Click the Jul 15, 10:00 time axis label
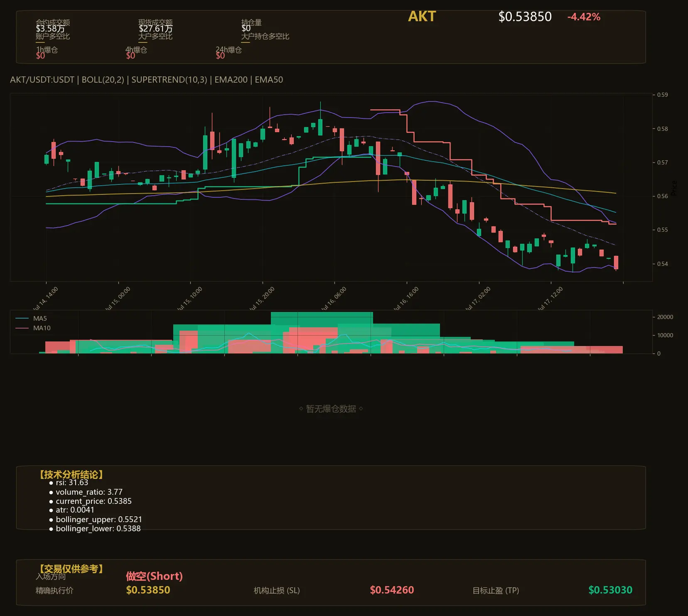 pos(190,299)
